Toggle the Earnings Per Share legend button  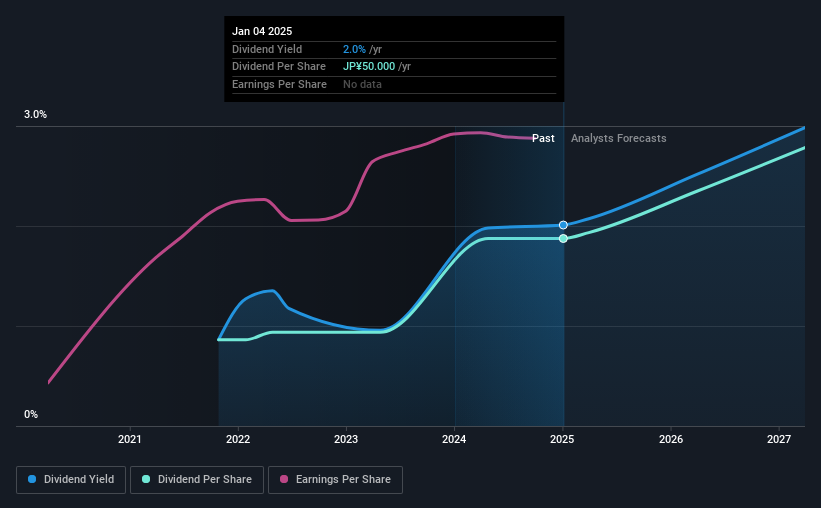[335, 480]
